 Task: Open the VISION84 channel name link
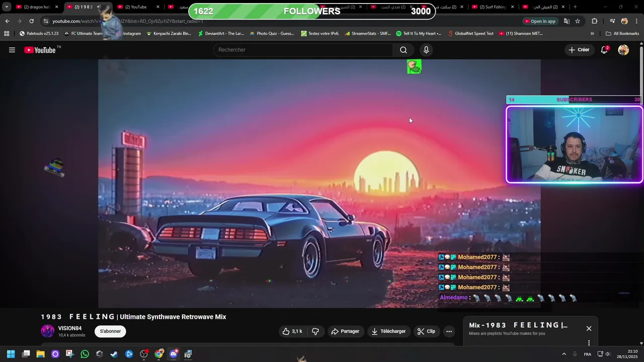coord(70,328)
